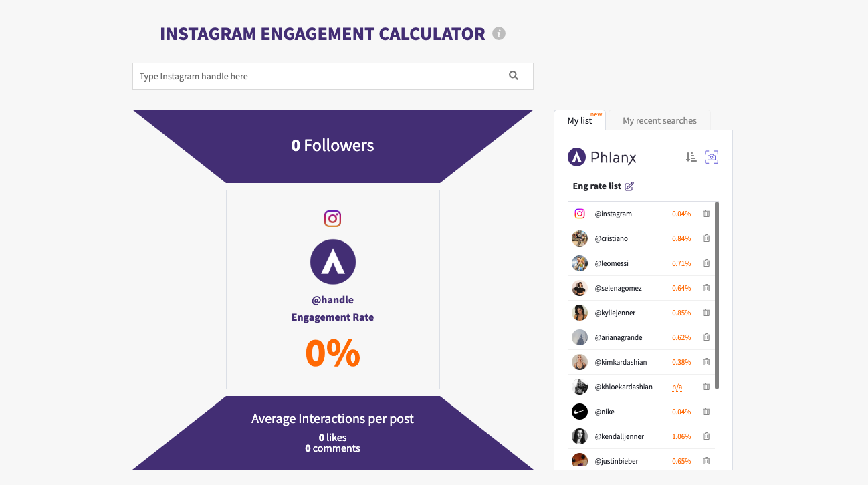Click the search magnifier button
868x485 pixels.
514,76
